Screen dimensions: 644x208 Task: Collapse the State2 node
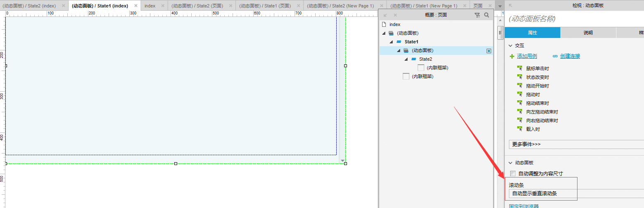[406, 59]
